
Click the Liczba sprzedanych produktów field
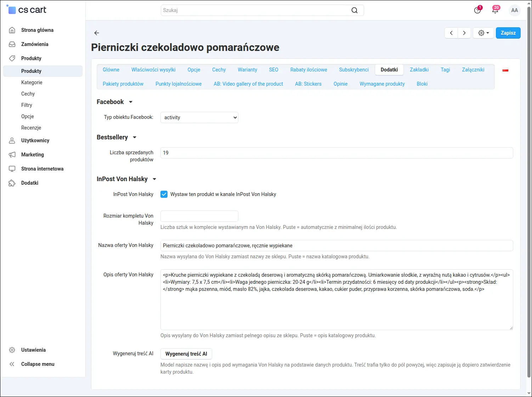click(336, 153)
